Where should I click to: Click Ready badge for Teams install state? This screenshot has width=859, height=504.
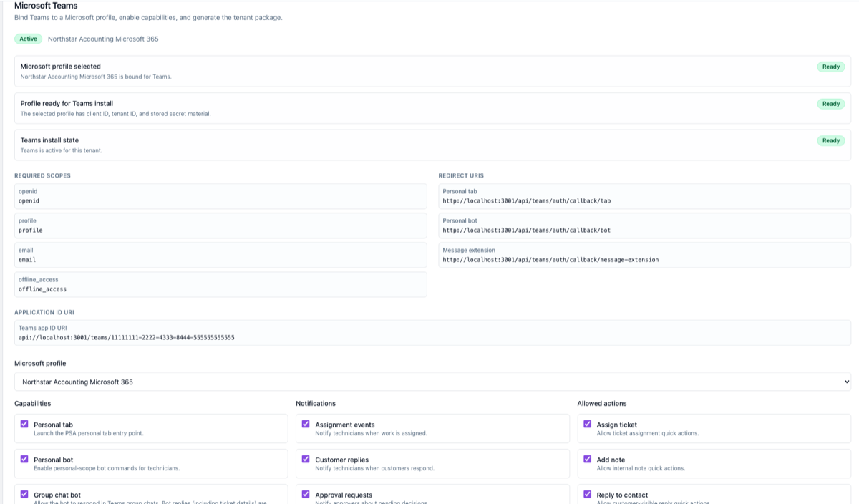tap(830, 140)
